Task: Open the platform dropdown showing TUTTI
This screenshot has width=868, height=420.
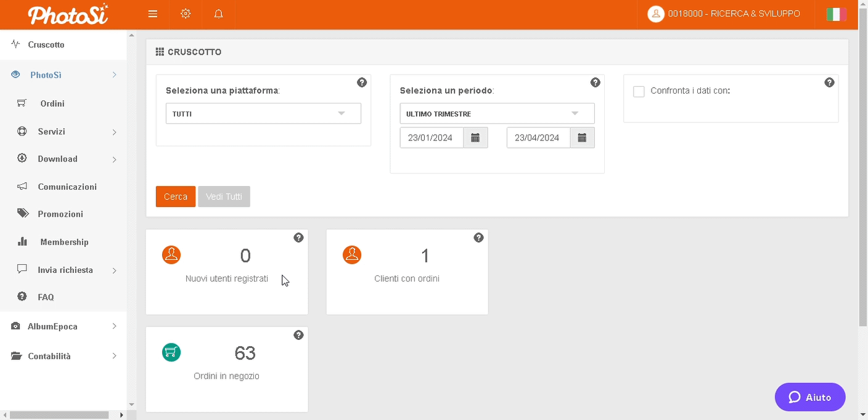Action: (x=263, y=114)
